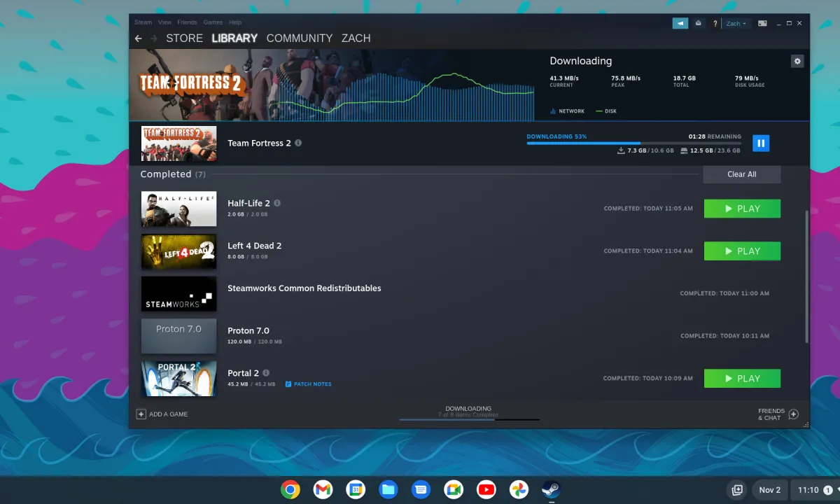Click Team Fortress 2 info icon
840x504 pixels.
(x=298, y=143)
